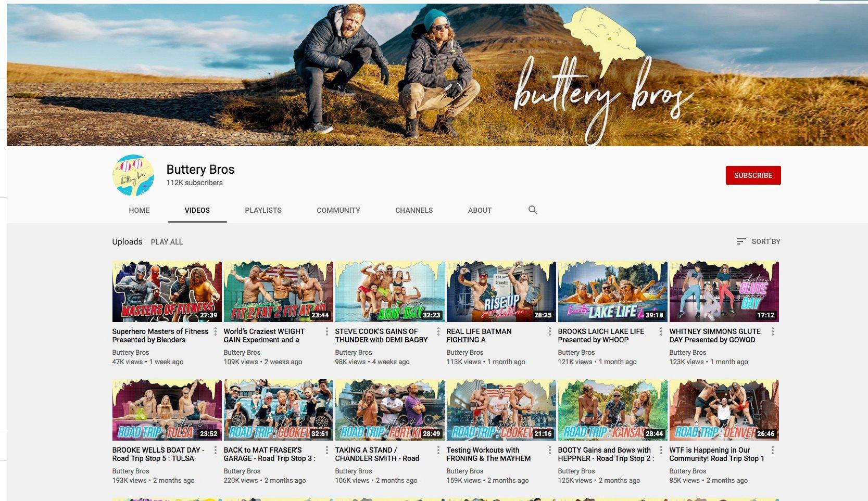
Task: Switch to the COMMUNITY tab
Action: 338,210
